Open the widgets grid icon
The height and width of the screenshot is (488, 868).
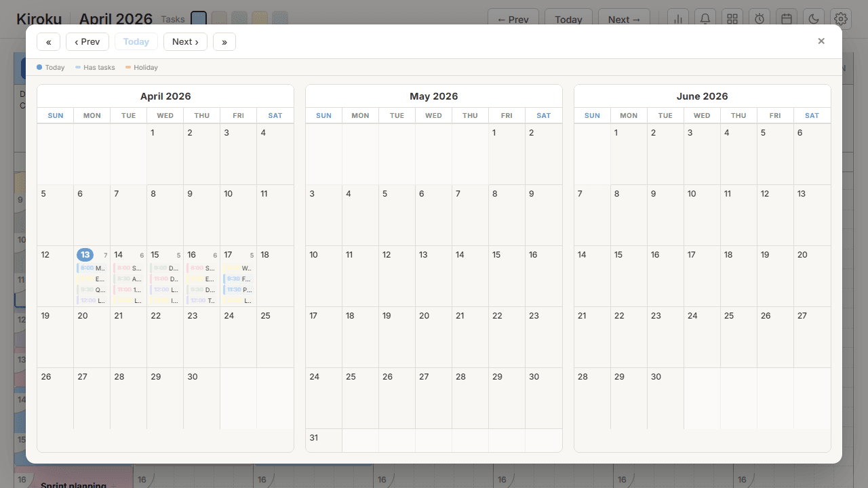[x=732, y=18]
